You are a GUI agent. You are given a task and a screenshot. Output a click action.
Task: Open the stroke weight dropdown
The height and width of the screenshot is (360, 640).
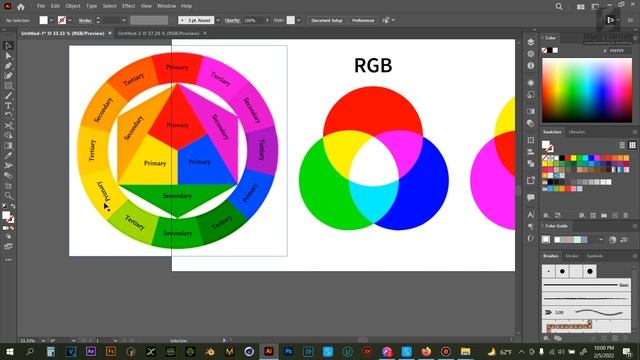tap(124, 20)
